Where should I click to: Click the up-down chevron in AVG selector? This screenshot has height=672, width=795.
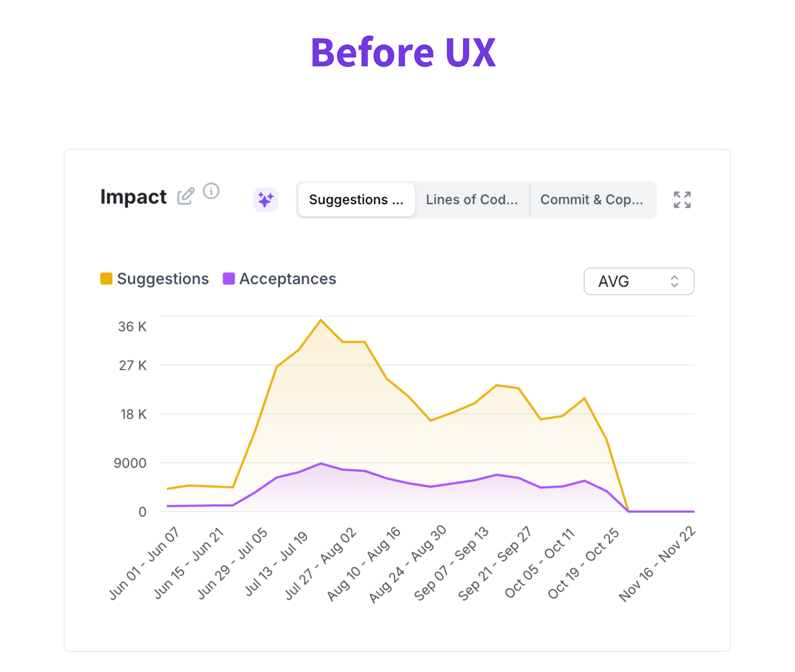click(x=674, y=281)
